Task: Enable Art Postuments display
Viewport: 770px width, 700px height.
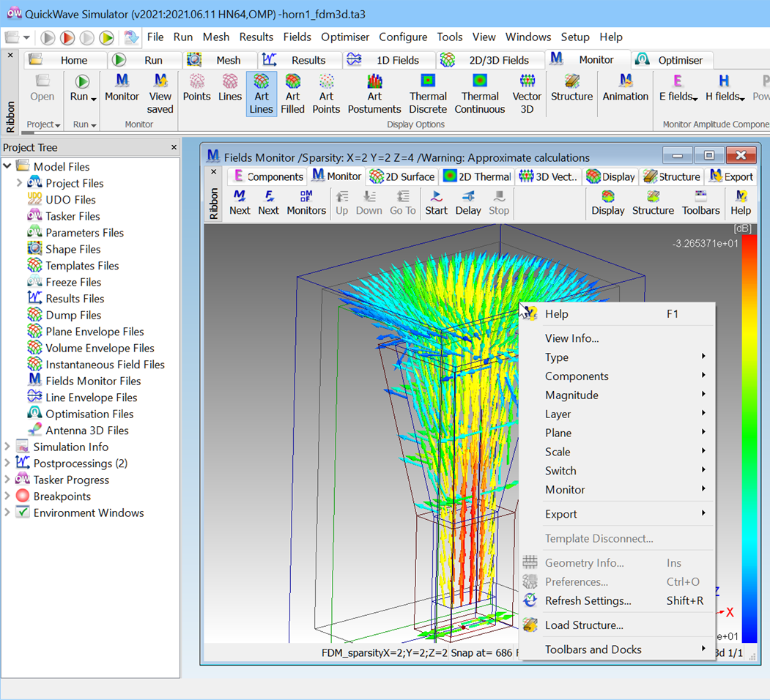Action: (374, 94)
